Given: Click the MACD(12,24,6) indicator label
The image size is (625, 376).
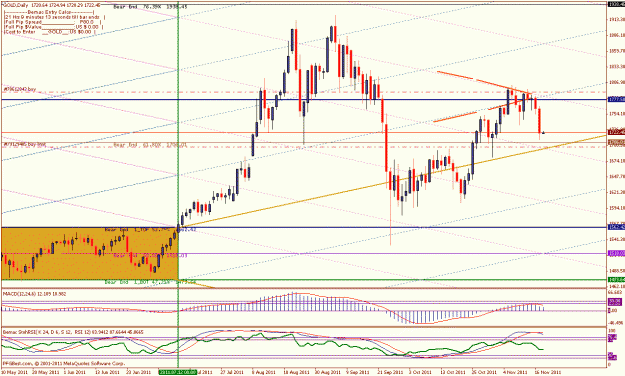Looking at the screenshot, I should (34, 294).
